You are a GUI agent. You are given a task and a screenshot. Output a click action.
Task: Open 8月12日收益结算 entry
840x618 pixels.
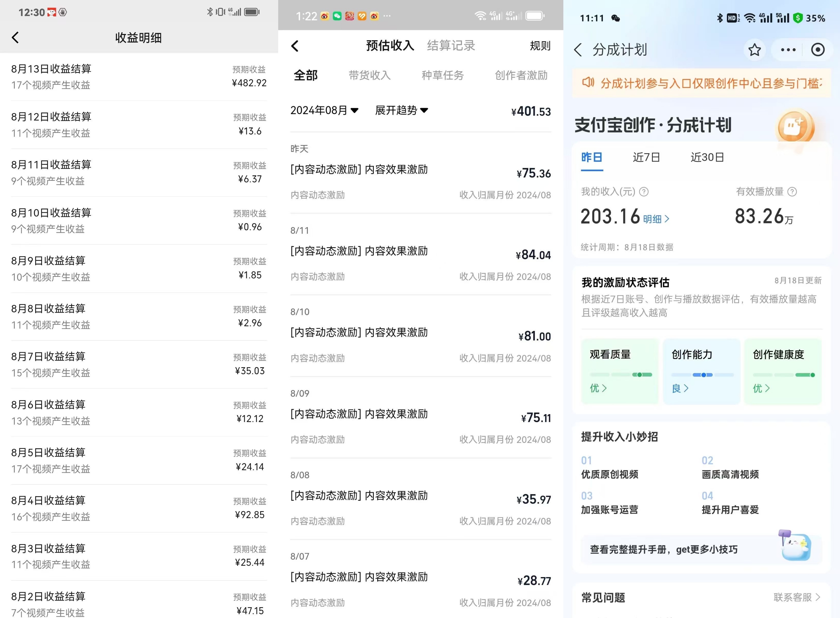point(139,125)
